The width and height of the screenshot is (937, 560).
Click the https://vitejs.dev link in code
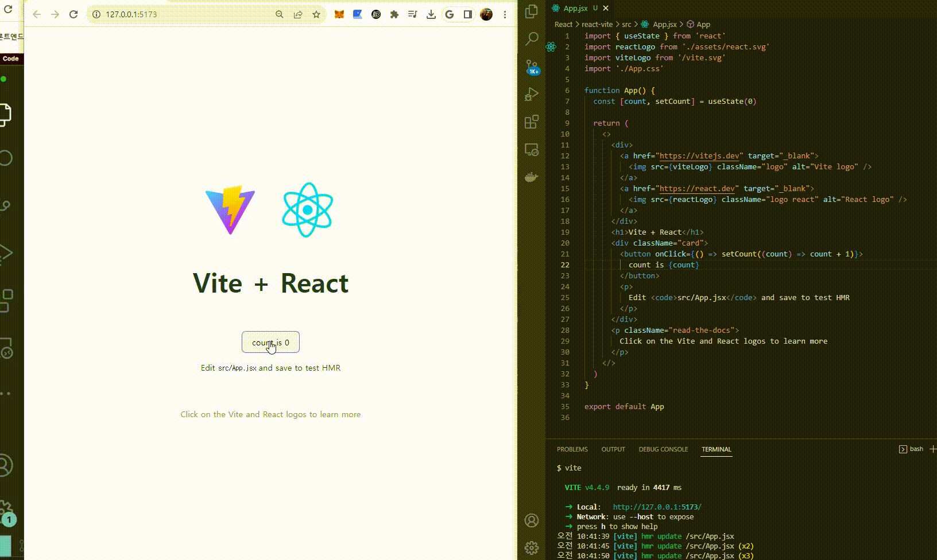coord(699,155)
